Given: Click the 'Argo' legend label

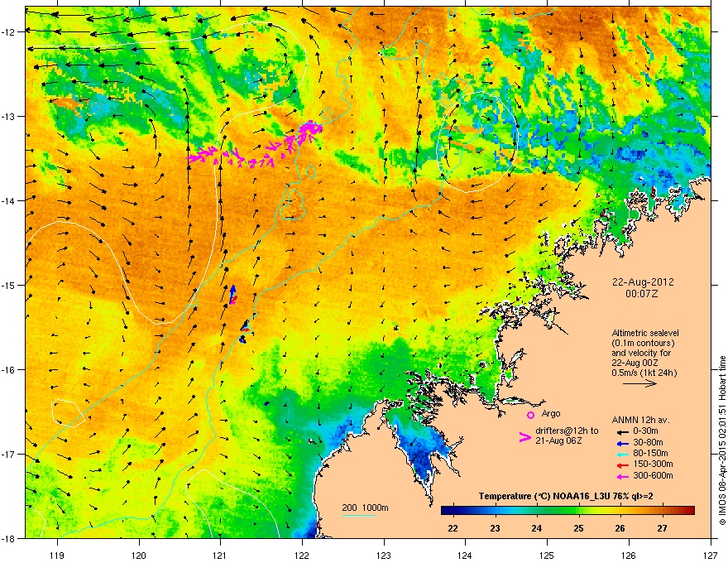Looking at the screenshot, I should (x=551, y=413).
